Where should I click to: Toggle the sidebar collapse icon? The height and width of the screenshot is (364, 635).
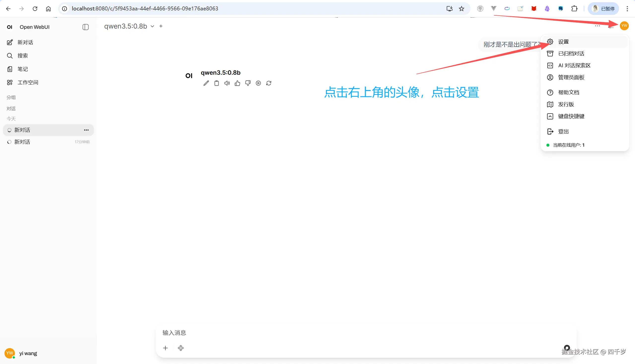86,27
